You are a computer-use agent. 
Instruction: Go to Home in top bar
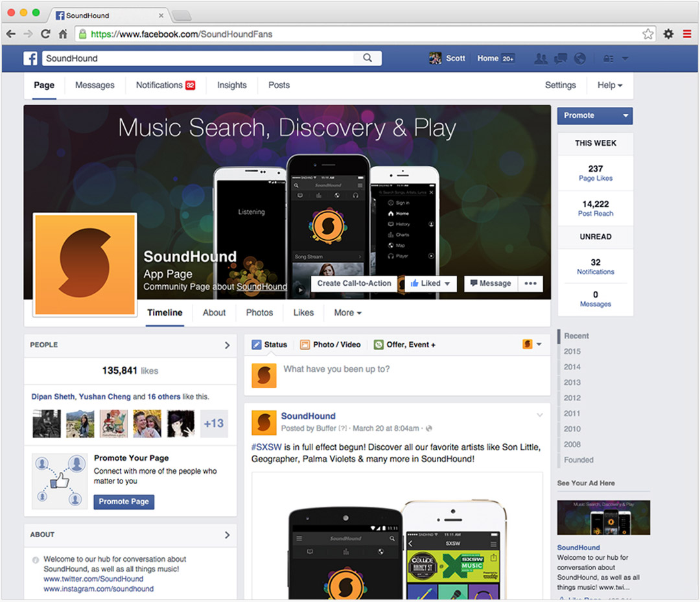pyautogui.click(x=487, y=58)
